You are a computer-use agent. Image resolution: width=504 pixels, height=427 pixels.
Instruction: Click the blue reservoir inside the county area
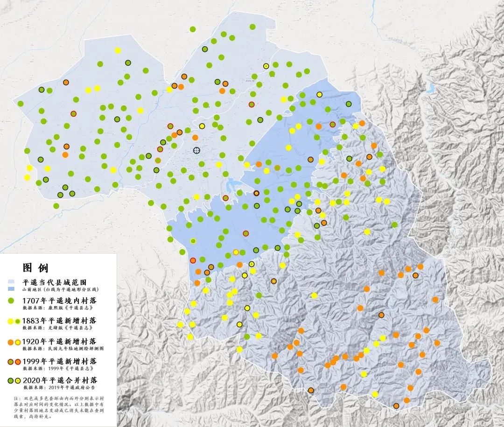(x=233, y=187)
